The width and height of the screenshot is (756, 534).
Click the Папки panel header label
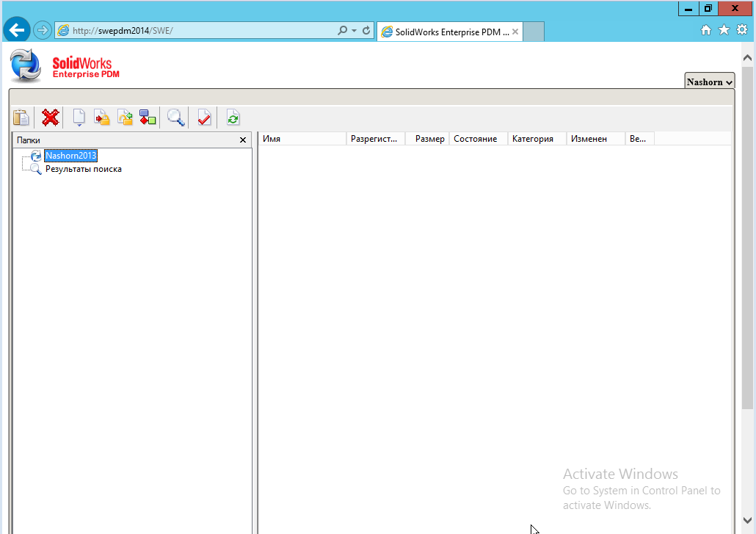[29, 140]
